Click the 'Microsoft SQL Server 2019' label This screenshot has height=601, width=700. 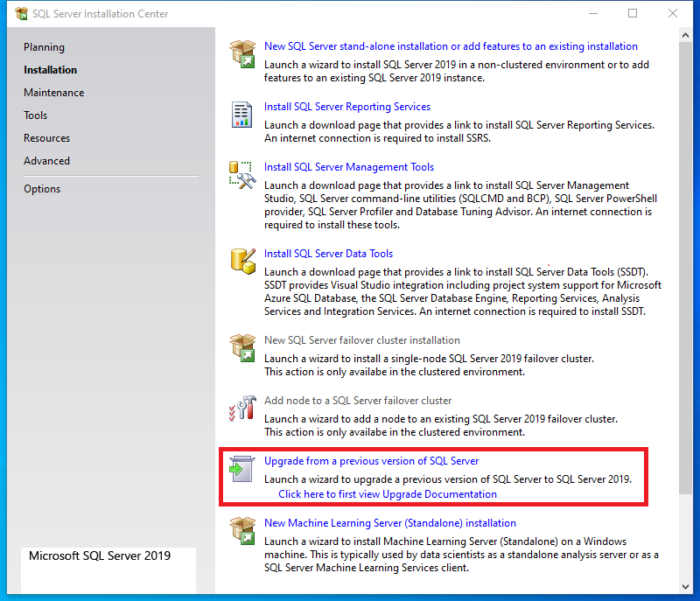[x=100, y=556]
